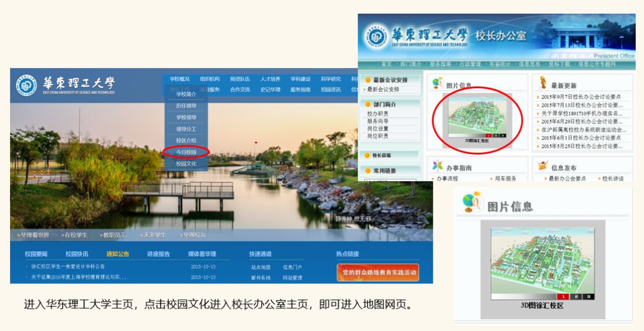Open the 信息门户 quick link
The height and width of the screenshot is (331, 644).
click(x=292, y=267)
